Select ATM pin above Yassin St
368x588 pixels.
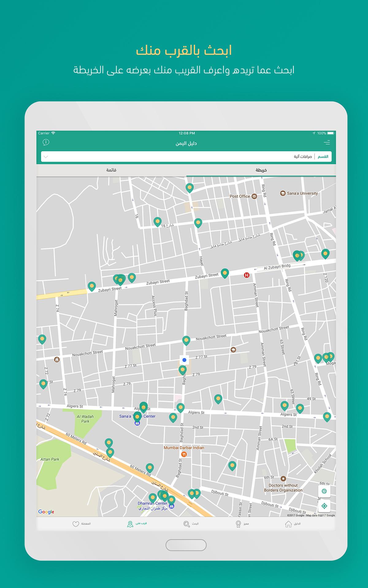coord(232,466)
